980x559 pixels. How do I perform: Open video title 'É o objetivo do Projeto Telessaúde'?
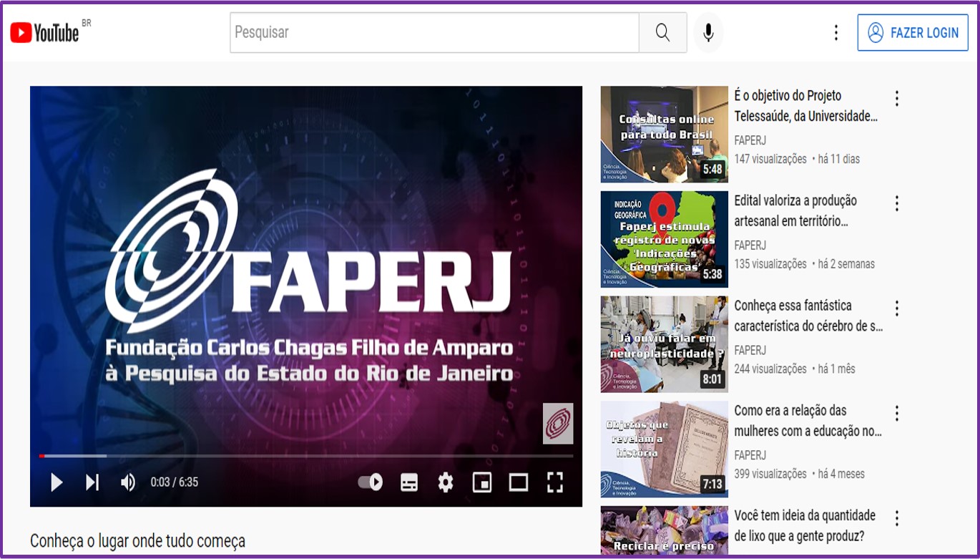(806, 106)
